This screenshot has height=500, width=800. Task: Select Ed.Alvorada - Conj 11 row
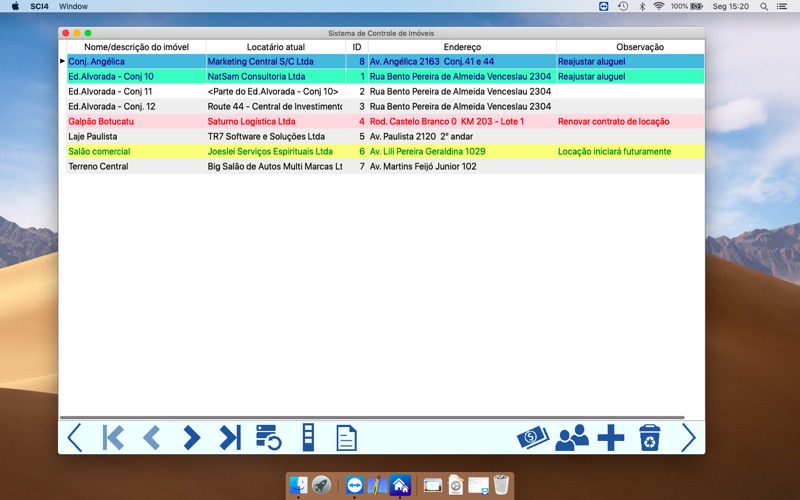click(385, 91)
